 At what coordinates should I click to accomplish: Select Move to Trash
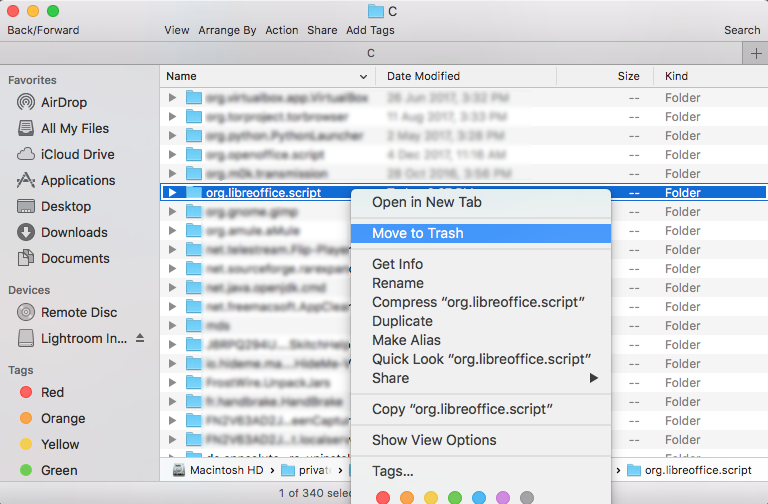pyautogui.click(x=480, y=233)
